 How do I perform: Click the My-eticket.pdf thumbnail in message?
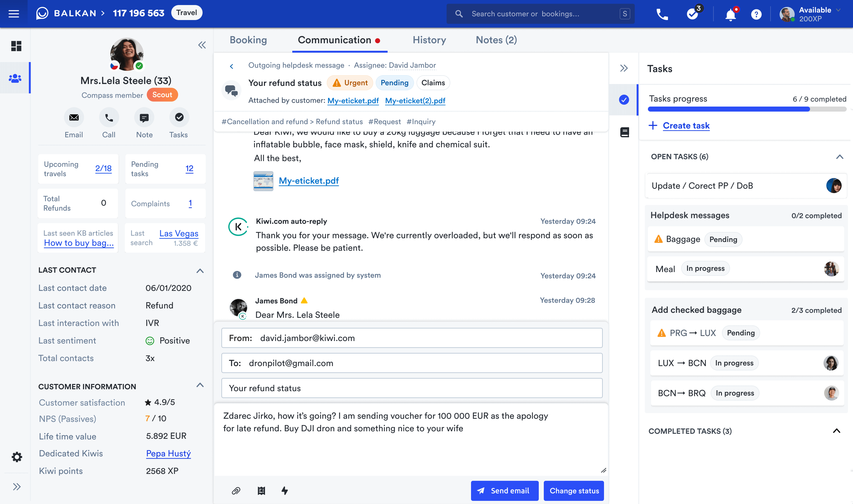[x=263, y=181]
